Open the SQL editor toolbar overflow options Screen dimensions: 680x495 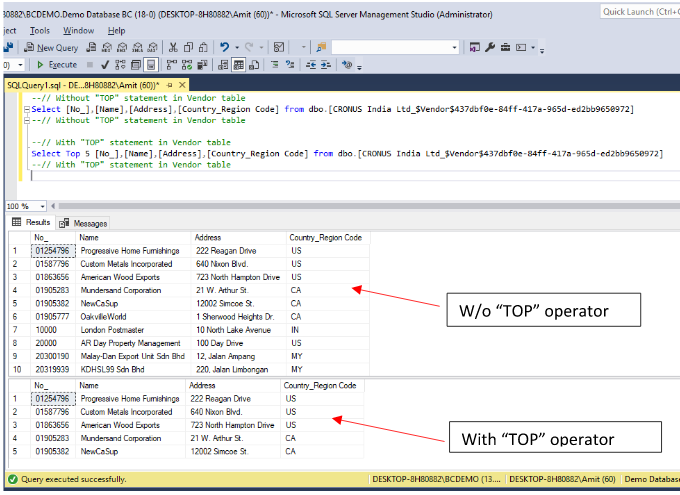[360, 66]
